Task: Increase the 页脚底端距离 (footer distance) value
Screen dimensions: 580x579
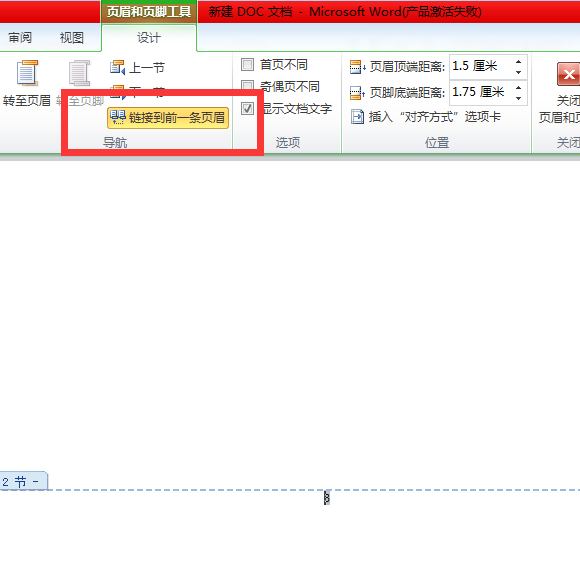Action: pos(519,88)
